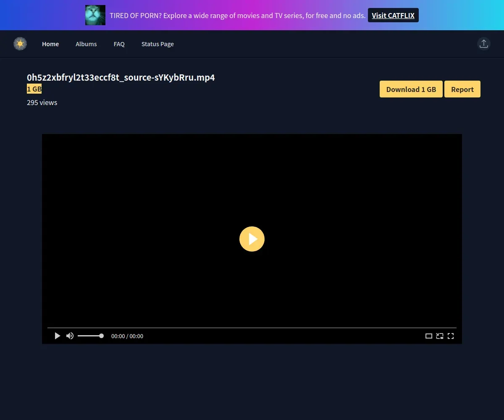Image resolution: width=504 pixels, height=420 pixels.
Task: Open the Albums page
Action: [x=86, y=44]
